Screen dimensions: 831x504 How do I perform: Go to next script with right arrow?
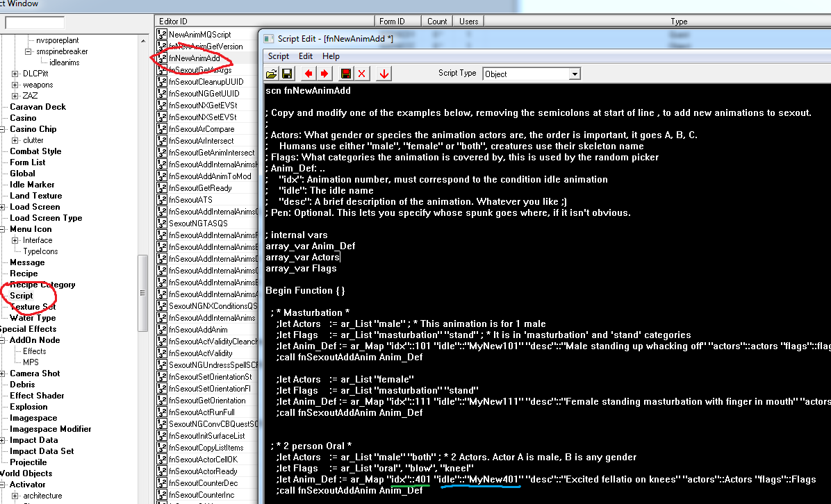pos(324,74)
